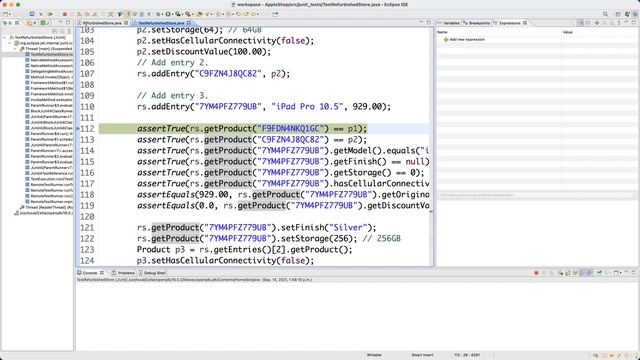Toggle Word Wrap in Console toolbar
The image size is (640, 360).
pos(575,273)
